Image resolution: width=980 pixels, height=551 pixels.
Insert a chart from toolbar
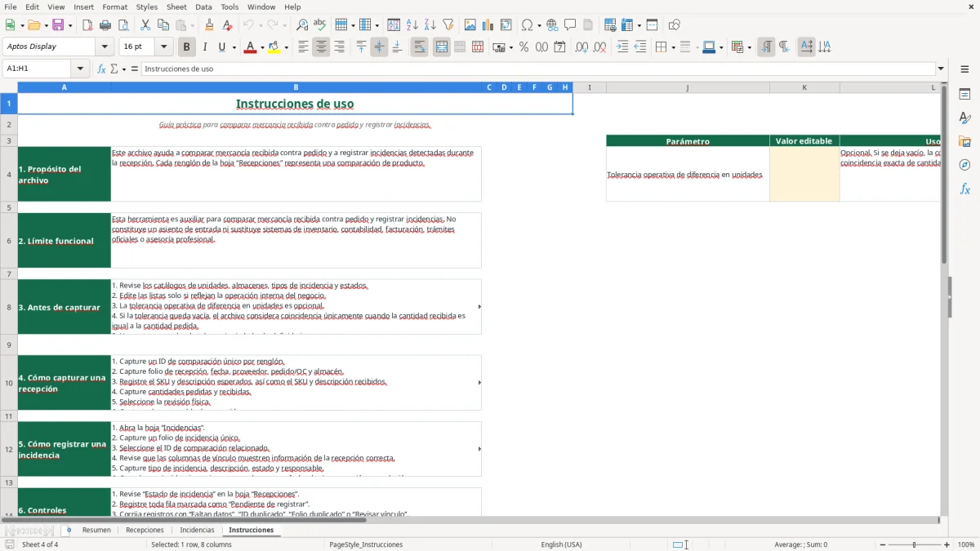tap(488, 25)
